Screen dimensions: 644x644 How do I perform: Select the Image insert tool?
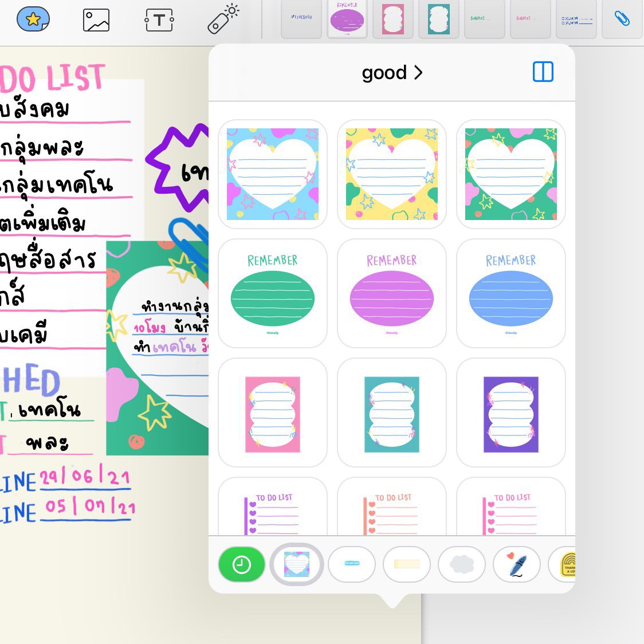pyautogui.click(x=96, y=20)
